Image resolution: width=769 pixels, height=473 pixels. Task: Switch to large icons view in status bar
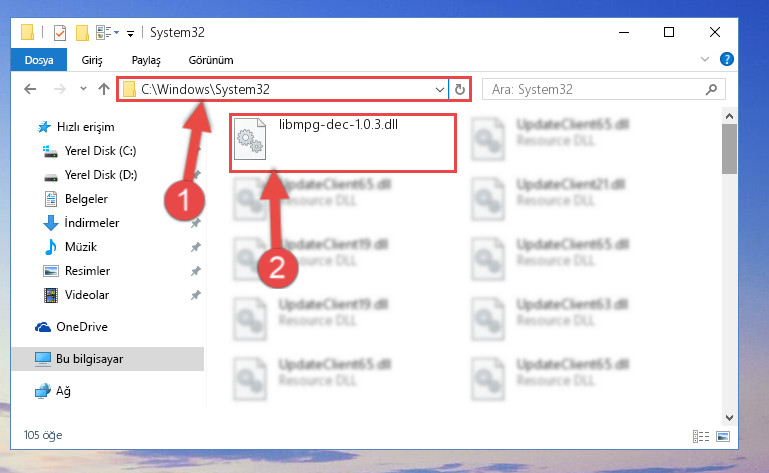click(723, 436)
